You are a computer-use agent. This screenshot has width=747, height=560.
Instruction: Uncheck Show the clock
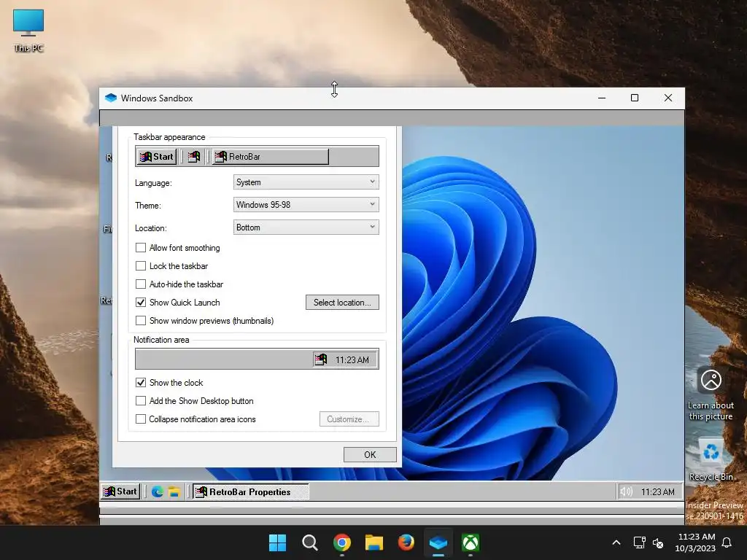point(141,382)
